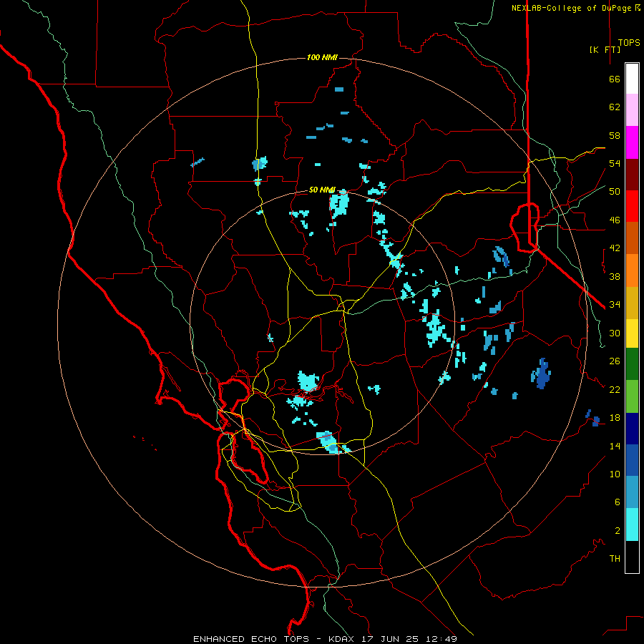Pick the navy legend swatch

coord(632,429)
